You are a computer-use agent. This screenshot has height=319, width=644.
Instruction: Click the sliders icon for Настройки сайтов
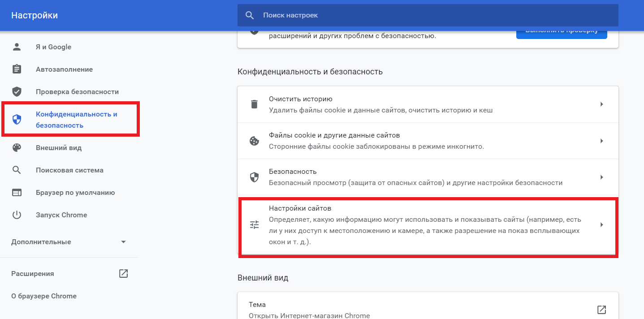point(254,225)
